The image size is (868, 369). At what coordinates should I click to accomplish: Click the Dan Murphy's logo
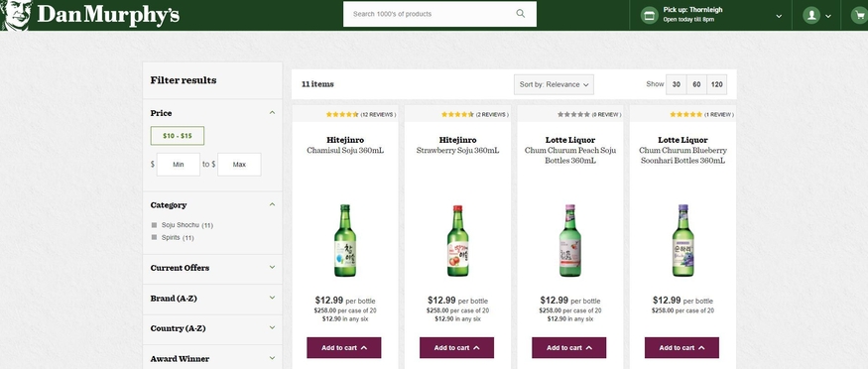coord(90,15)
